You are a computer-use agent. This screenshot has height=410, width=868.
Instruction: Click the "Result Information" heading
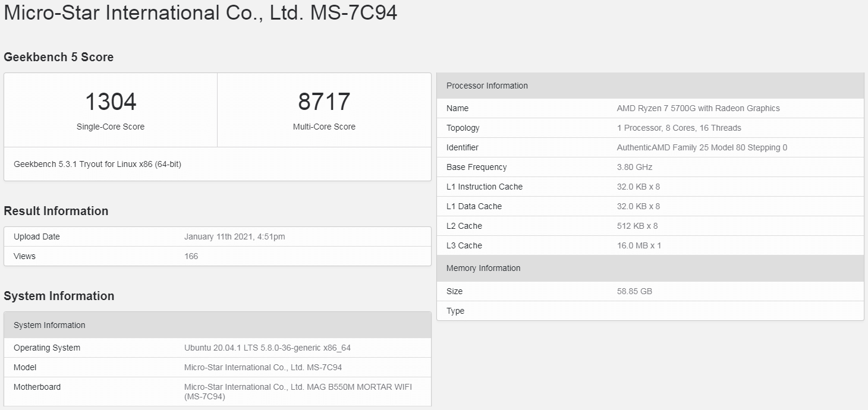pyautogui.click(x=56, y=211)
